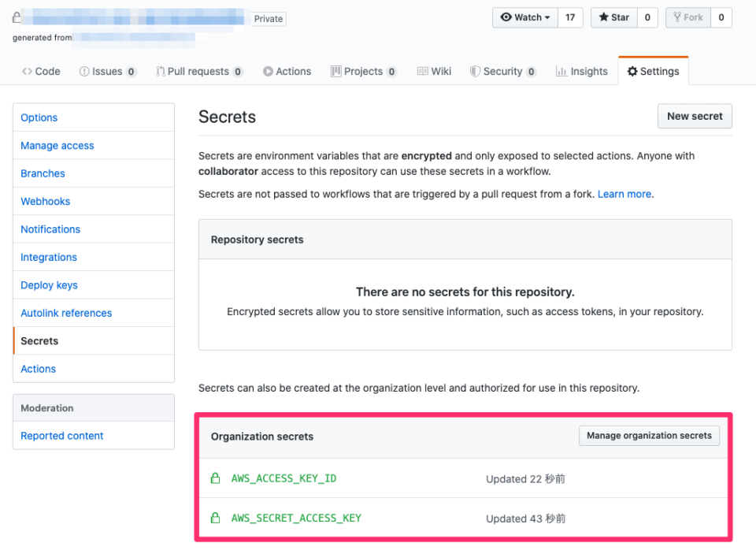
Task: Click 'There are no secrets for this repository' text
Action: point(465,292)
